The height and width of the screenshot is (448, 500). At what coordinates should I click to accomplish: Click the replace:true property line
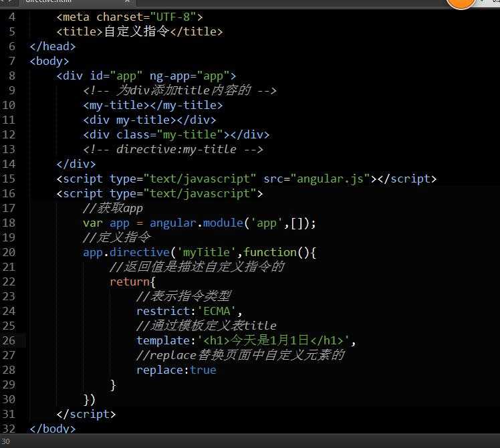point(176,370)
